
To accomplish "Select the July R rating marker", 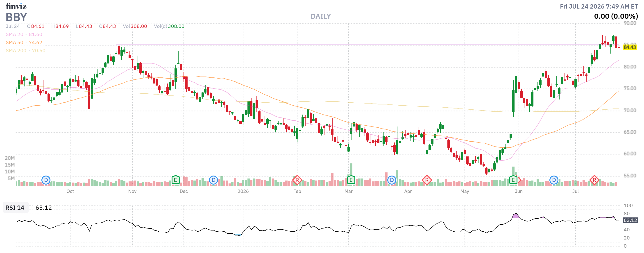I will (594, 180).
